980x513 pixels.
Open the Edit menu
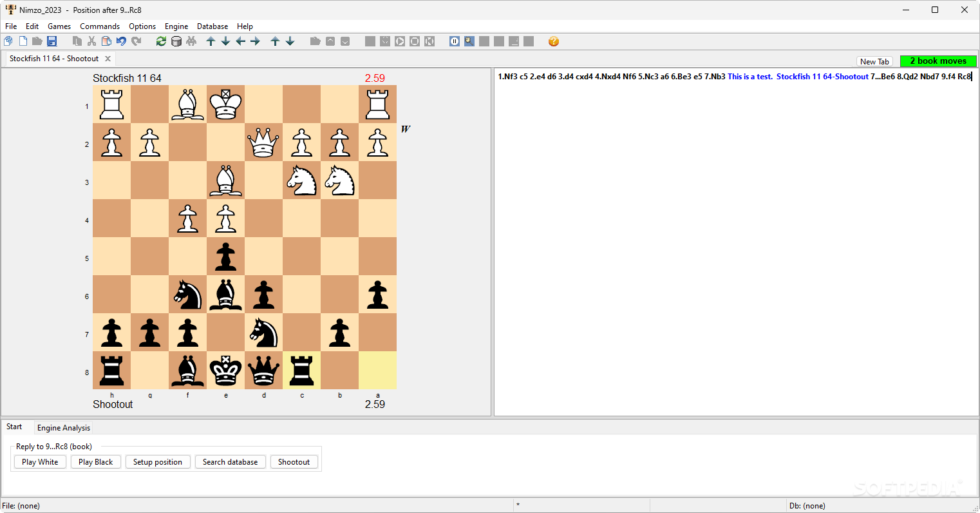coord(32,26)
